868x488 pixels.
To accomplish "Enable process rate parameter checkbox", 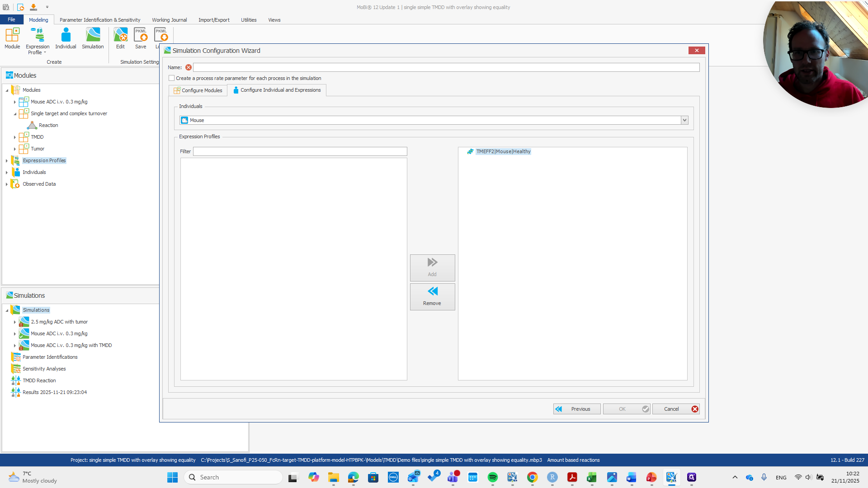I will click(172, 78).
